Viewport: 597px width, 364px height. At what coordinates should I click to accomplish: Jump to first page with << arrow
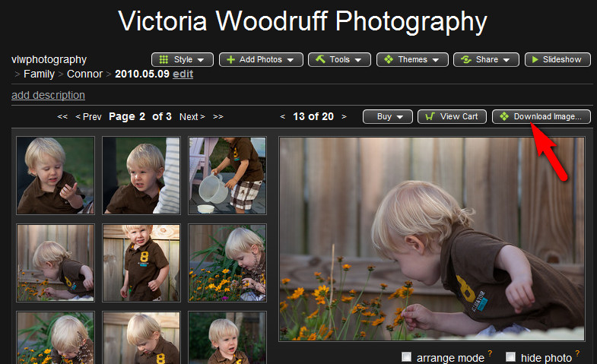click(x=62, y=117)
